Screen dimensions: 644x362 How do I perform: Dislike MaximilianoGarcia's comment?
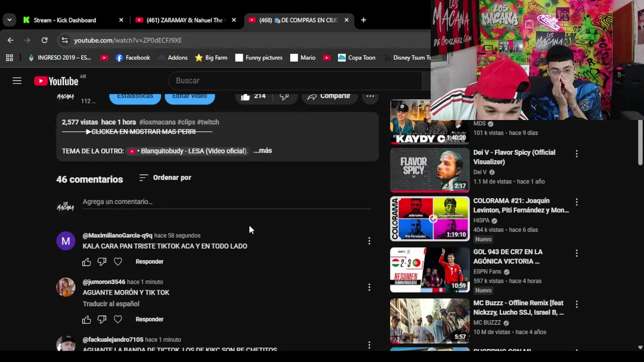102,261
